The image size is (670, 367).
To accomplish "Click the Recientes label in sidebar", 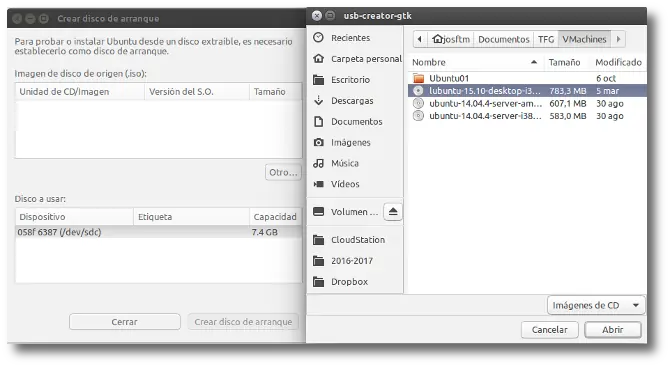I will (x=350, y=38).
